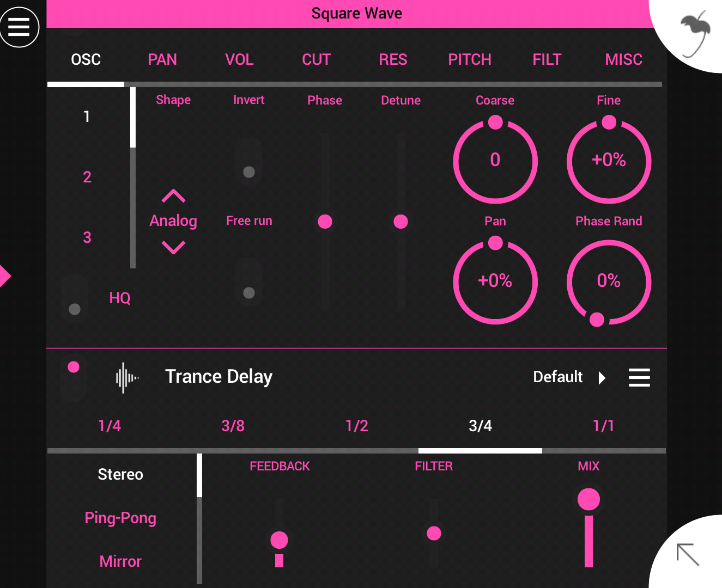
Task: Select Ping-Pong delay mode
Action: (120, 518)
